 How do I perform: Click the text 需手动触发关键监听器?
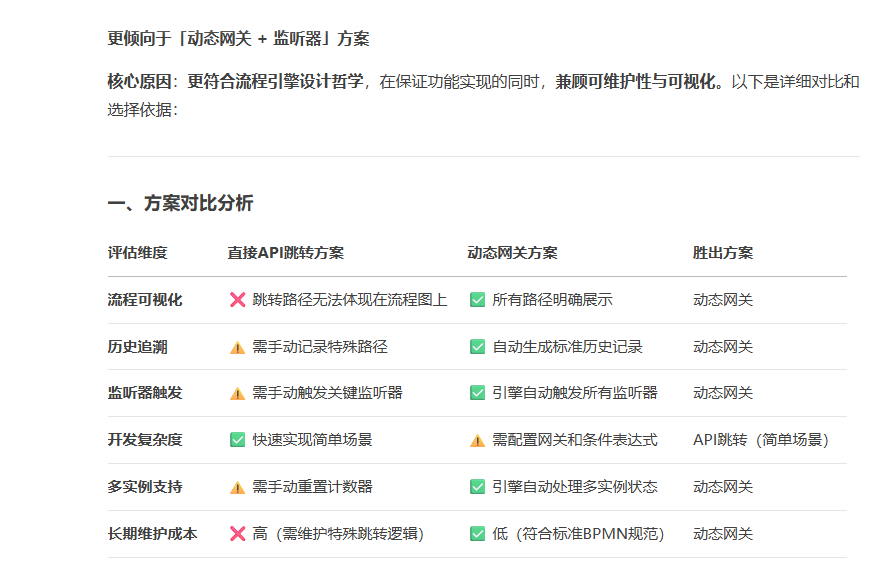(x=327, y=393)
